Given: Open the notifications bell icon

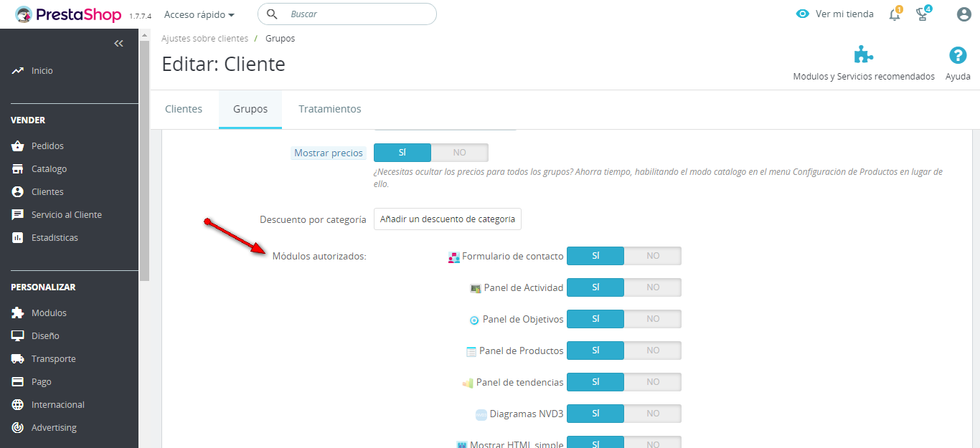Looking at the screenshot, I should tap(895, 14).
